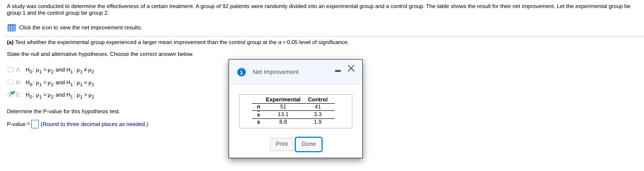Click 'Determine the P-value for this hypothesis test' text
This screenshot has height=171, width=644.
tap(64, 111)
